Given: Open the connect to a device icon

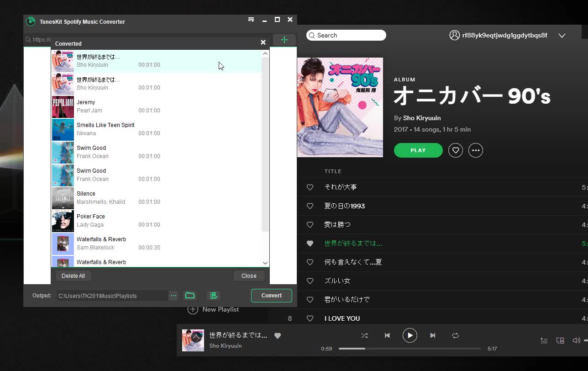Looking at the screenshot, I should 560,340.
